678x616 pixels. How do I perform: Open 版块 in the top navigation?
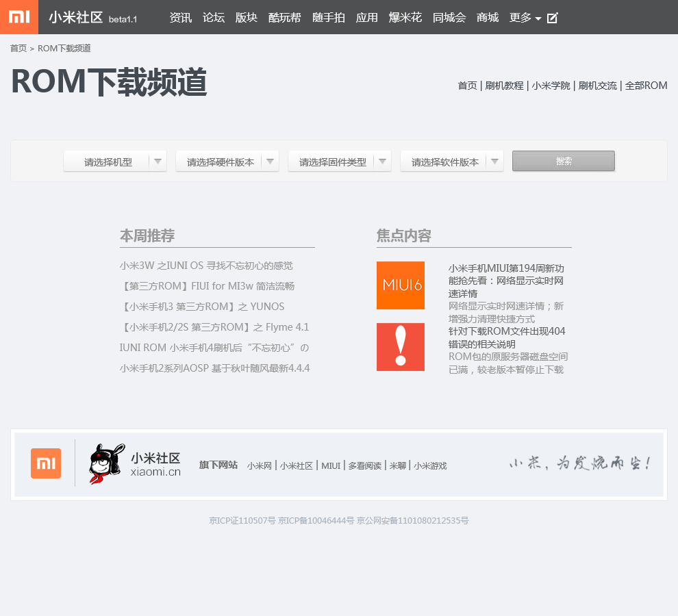coord(247,18)
